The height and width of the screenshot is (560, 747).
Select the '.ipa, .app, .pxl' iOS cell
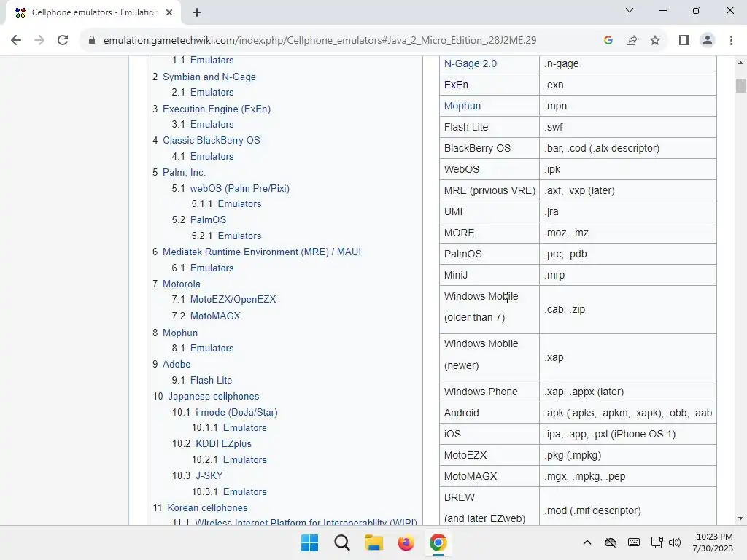pos(628,434)
